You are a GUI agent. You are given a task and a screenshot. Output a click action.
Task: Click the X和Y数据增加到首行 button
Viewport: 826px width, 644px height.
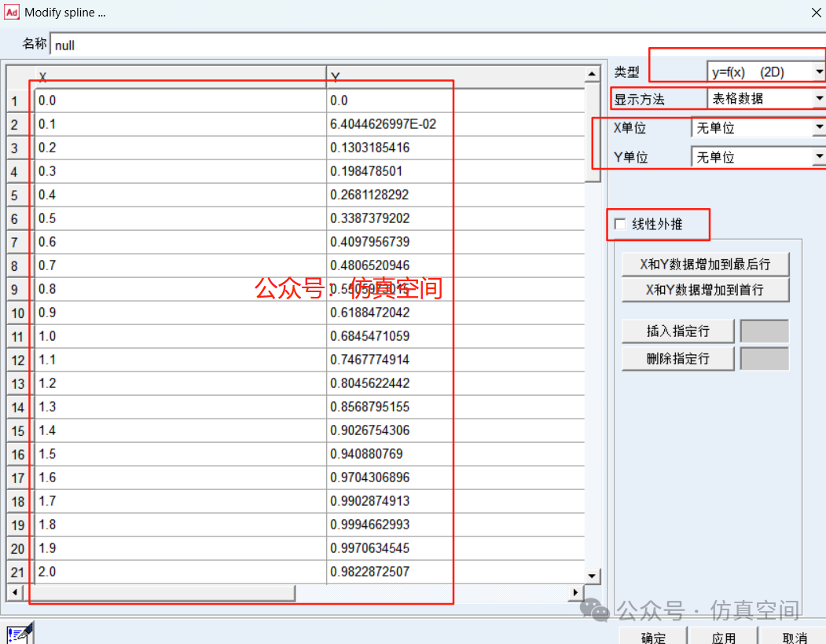click(705, 290)
